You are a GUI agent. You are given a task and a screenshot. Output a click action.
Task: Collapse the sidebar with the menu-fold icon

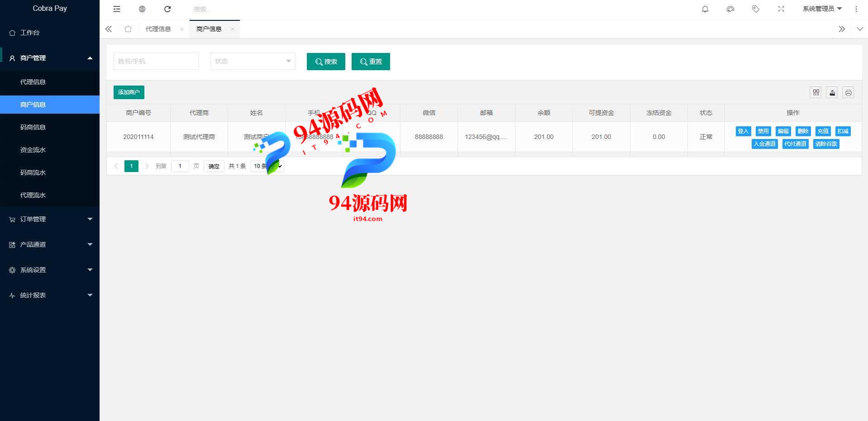point(117,9)
